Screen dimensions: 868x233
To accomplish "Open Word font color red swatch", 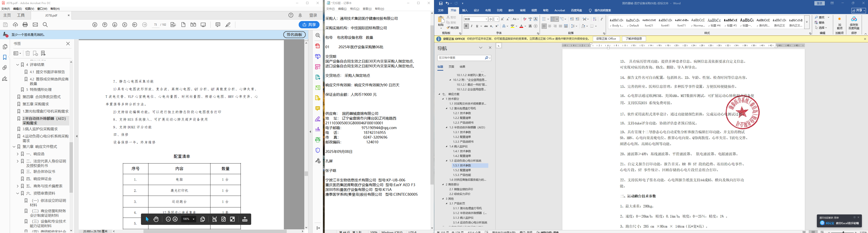I will click(521, 26).
